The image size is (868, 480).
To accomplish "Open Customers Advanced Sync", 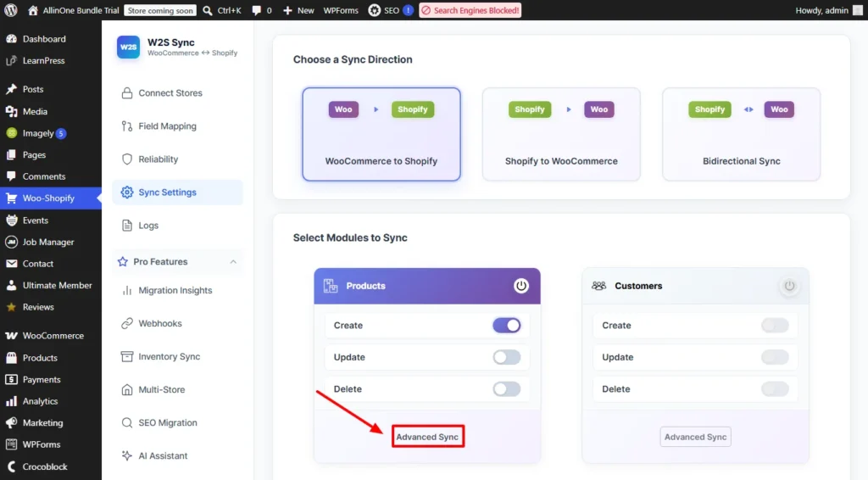I will pos(695,437).
